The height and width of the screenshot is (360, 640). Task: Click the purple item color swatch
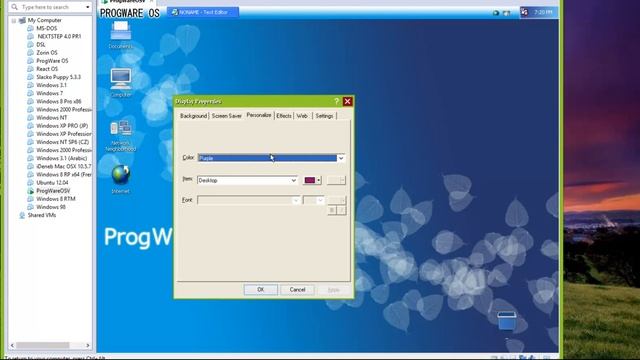[x=309, y=180]
